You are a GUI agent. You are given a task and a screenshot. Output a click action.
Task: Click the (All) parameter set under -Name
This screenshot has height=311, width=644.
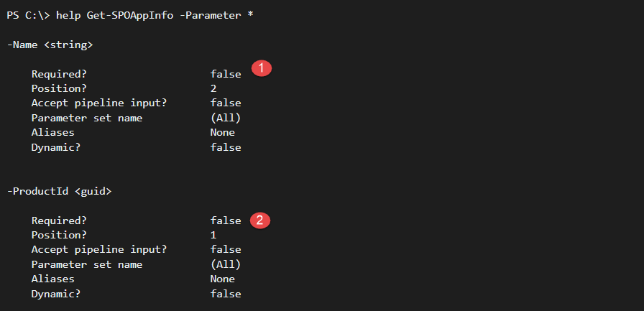pos(226,119)
